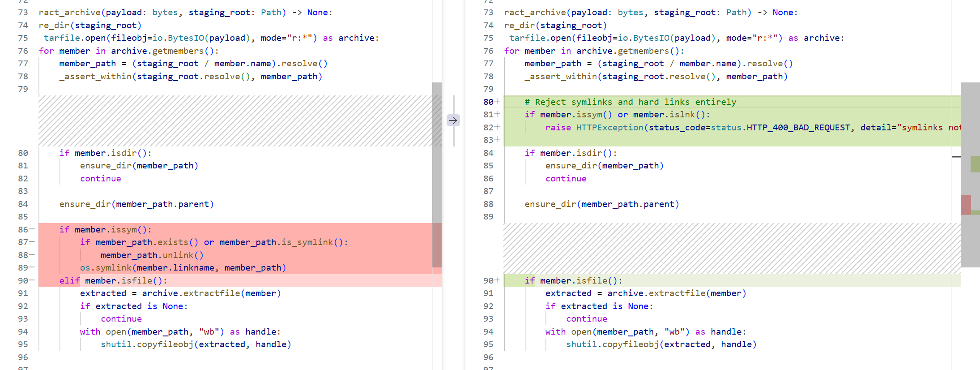Click deleted line "member_path.unlink()"
Image resolution: width=980 pixels, height=370 pixels.
(x=152, y=255)
